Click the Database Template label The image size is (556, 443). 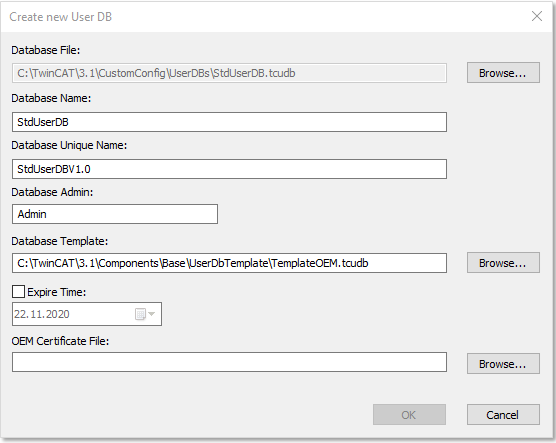tap(60, 241)
